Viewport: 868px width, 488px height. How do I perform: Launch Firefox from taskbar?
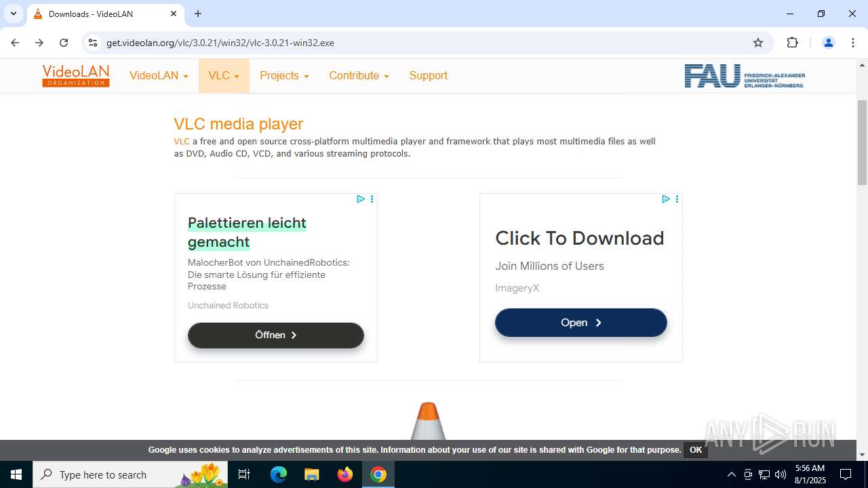pos(345,474)
